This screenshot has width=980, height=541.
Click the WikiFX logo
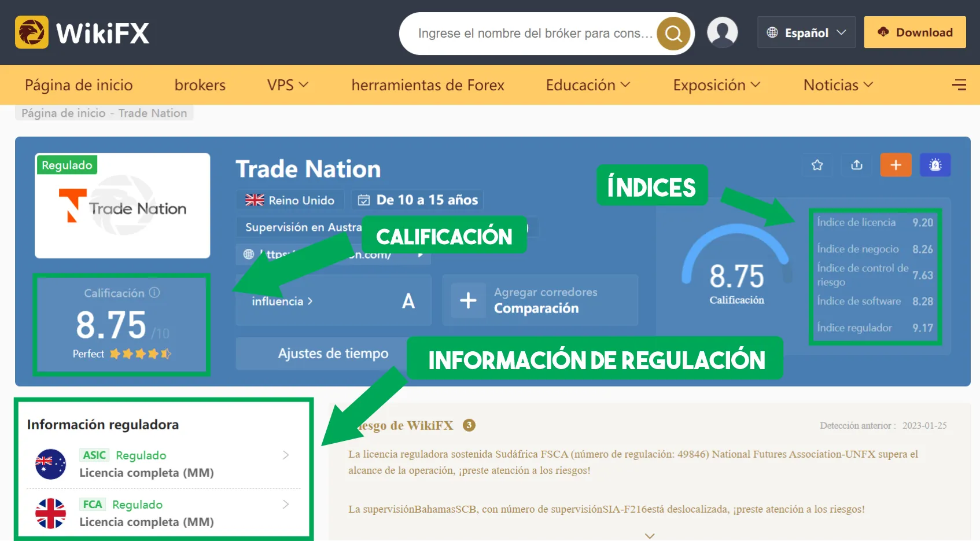(82, 32)
